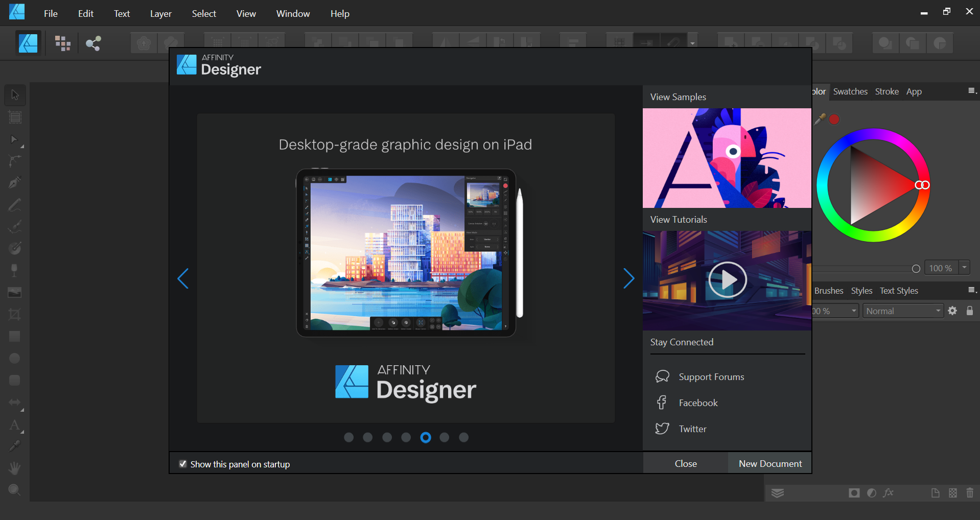The image size is (980, 520).
Task: Click the eyedropper icon in Color panel
Action: pos(820,119)
